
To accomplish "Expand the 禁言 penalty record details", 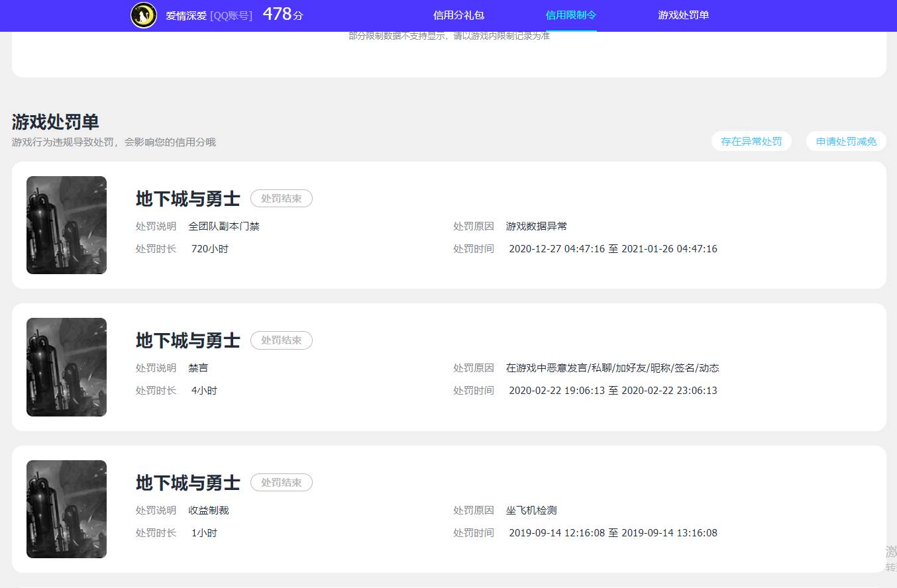I will [x=448, y=367].
